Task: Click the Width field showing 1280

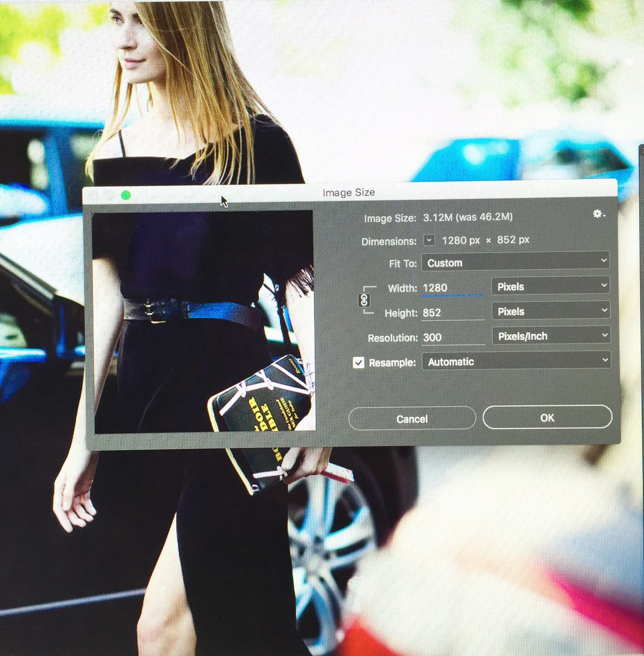Action: [x=453, y=288]
